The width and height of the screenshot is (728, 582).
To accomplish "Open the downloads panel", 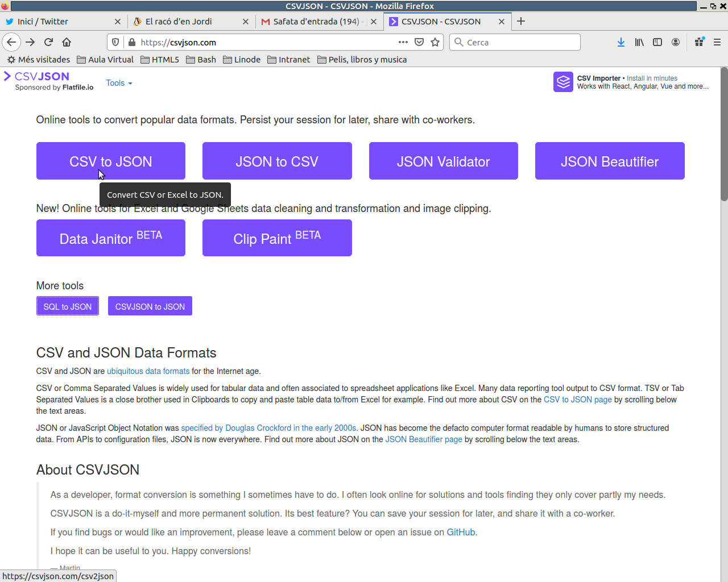I will [x=621, y=42].
